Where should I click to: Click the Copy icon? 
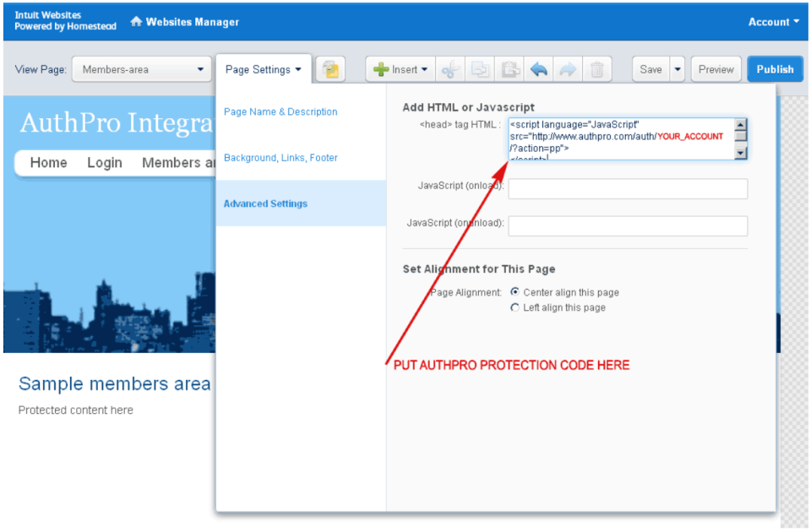480,69
